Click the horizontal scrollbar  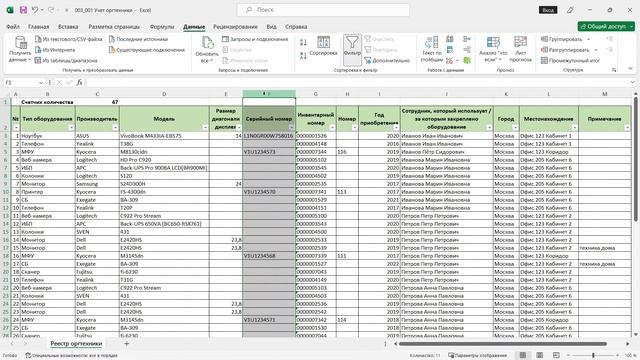(503, 344)
